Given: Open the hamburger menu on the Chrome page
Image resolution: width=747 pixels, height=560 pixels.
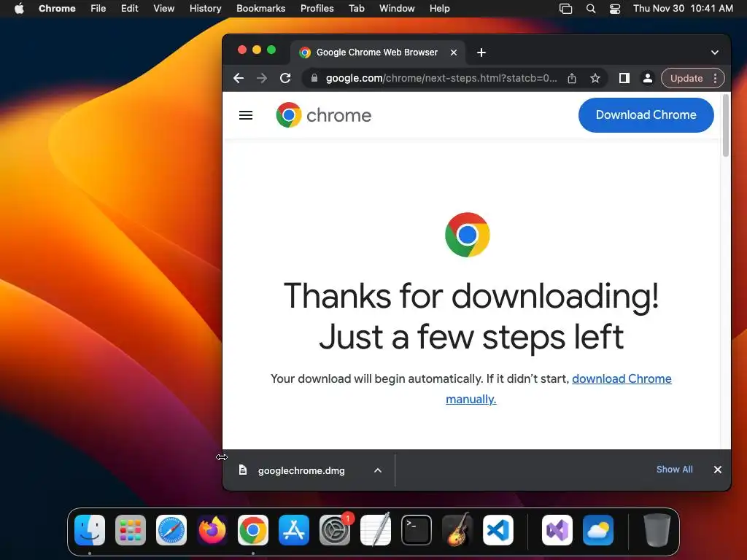Looking at the screenshot, I should pyautogui.click(x=246, y=115).
